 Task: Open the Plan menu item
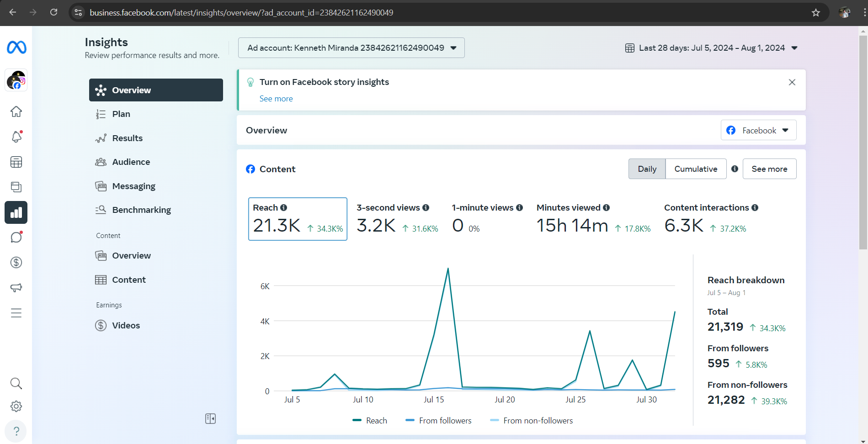[x=156, y=114]
